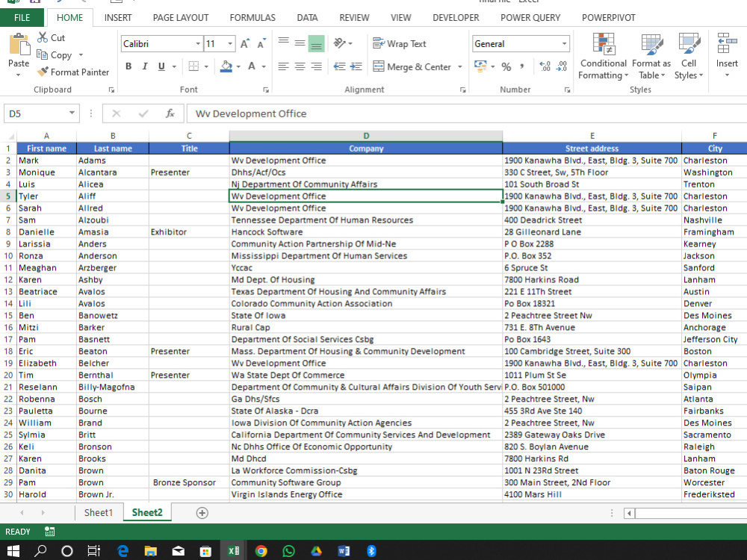Click the Copy icon in Clipboard
Image resolution: width=747 pixels, height=560 pixels.
coord(42,55)
